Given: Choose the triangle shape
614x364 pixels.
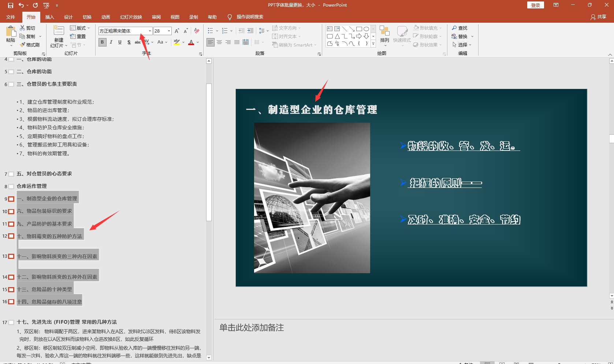Looking at the screenshot, I should [337, 36].
